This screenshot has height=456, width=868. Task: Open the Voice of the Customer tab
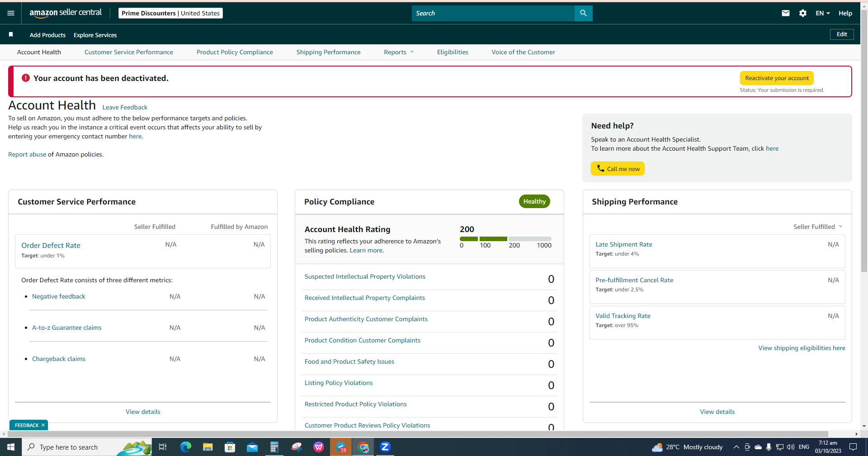(x=523, y=52)
